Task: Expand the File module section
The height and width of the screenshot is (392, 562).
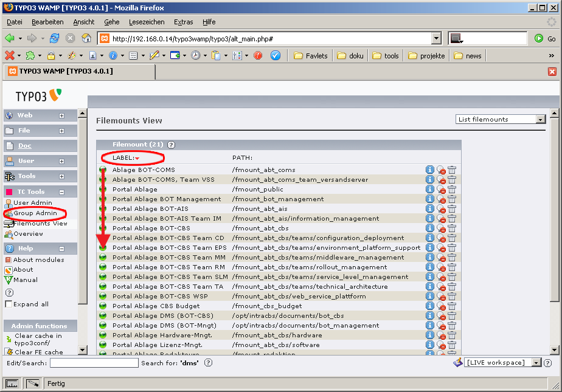Action: click(x=61, y=131)
